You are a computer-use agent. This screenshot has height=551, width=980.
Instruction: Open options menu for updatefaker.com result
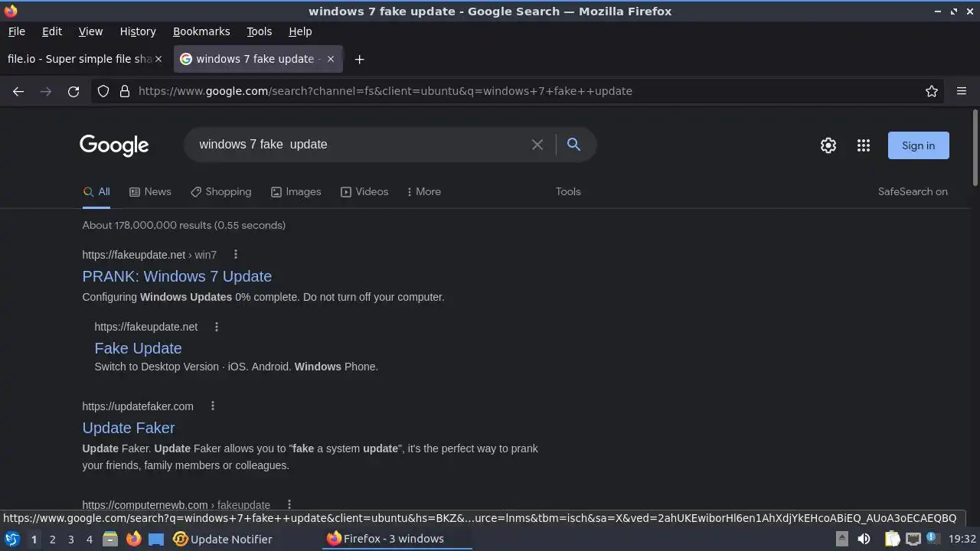click(x=213, y=406)
